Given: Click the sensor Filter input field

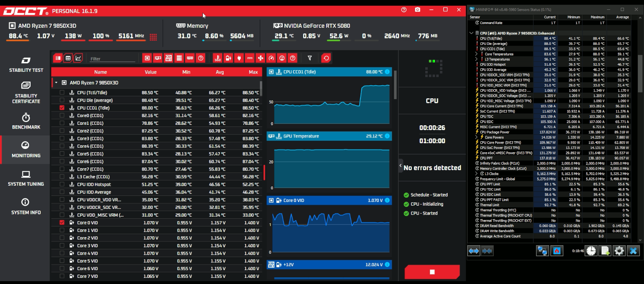Looking at the screenshot, I should point(112,59).
